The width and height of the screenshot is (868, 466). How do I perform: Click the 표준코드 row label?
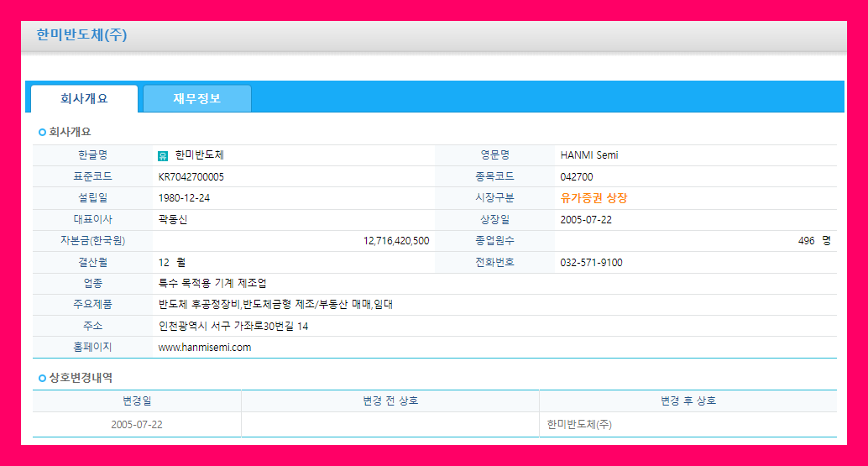tap(92, 177)
